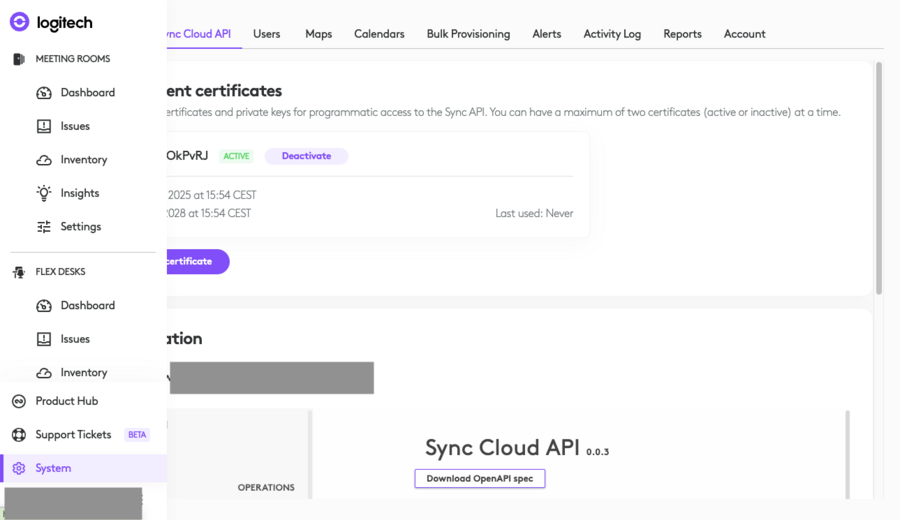
Task: Click the OPERATIONS label
Action: coord(266,487)
